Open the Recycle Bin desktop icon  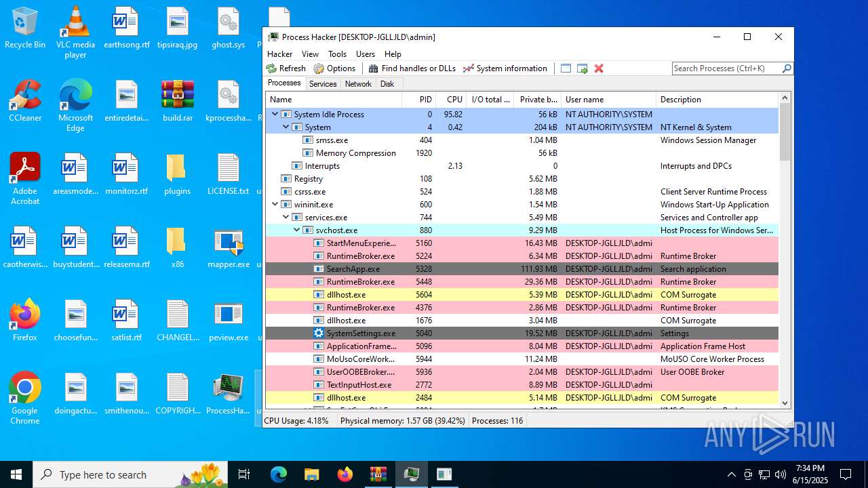pyautogui.click(x=25, y=28)
